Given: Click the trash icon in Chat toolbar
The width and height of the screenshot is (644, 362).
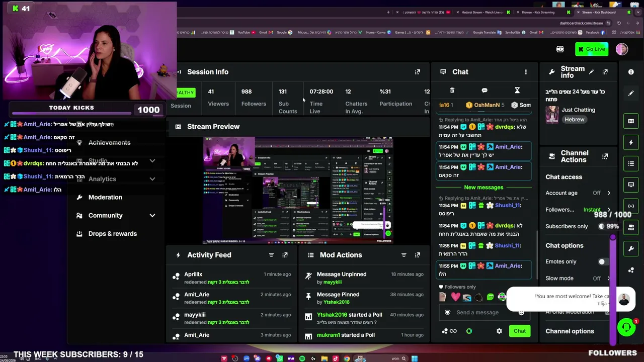Looking at the screenshot, I should click(452, 90).
